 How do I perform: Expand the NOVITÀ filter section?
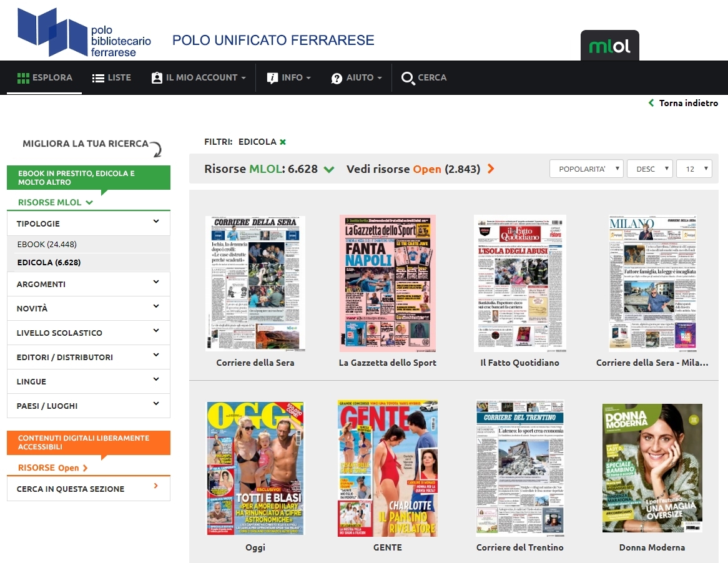point(88,308)
